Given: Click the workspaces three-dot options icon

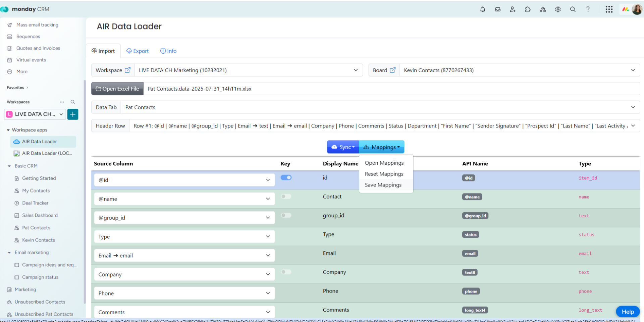Looking at the screenshot, I should (x=62, y=102).
